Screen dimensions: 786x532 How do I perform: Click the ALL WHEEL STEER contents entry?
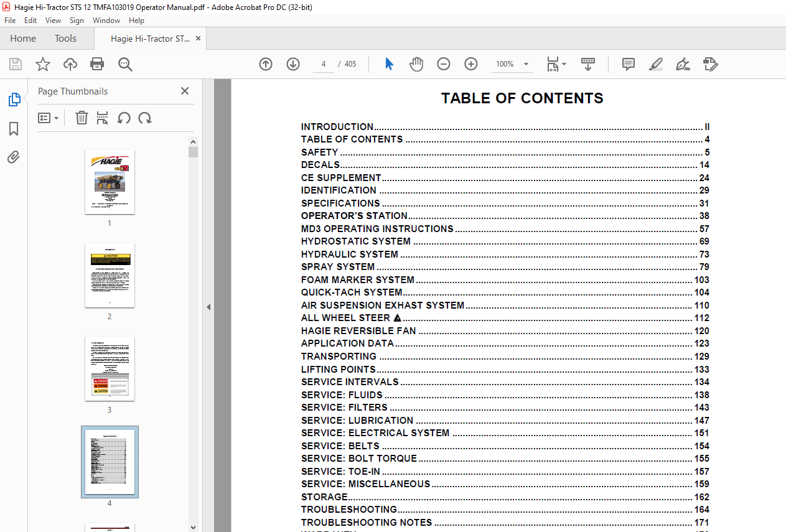505,318
